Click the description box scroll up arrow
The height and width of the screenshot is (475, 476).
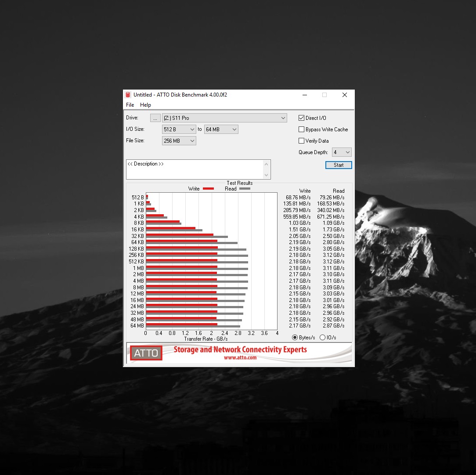tap(266, 164)
